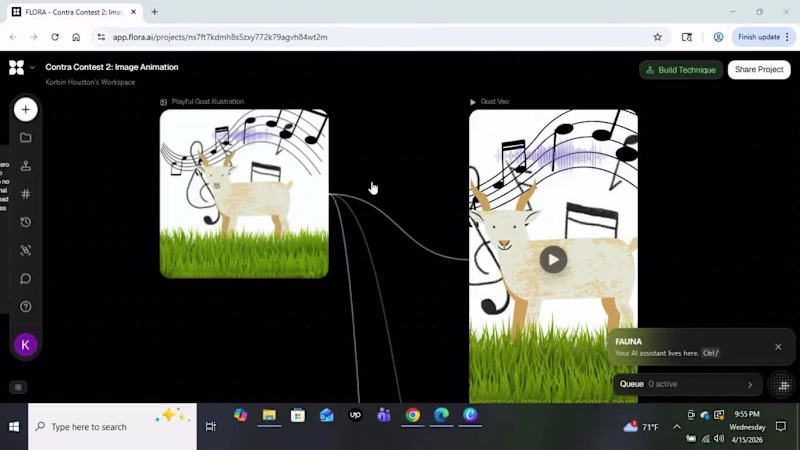The height and width of the screenshot is (450, 800).
Task: Open the help question mark icon
Action: click(x=26, y=307)
